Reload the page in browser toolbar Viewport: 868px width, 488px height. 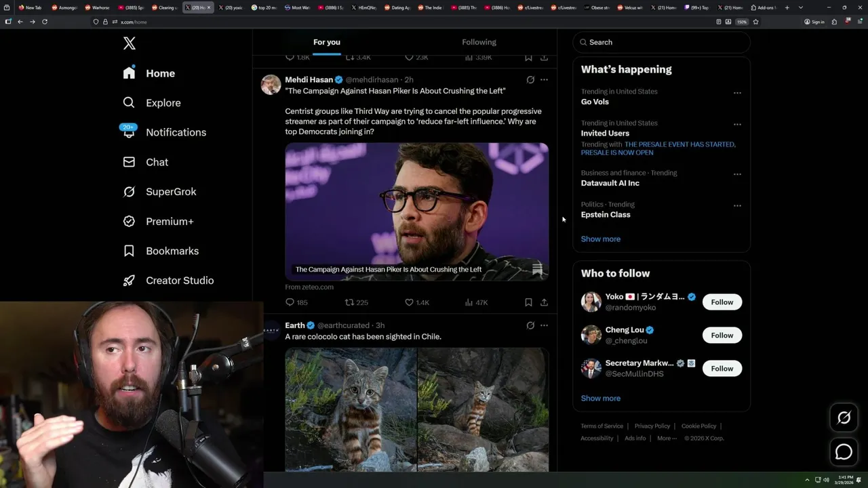45,22
